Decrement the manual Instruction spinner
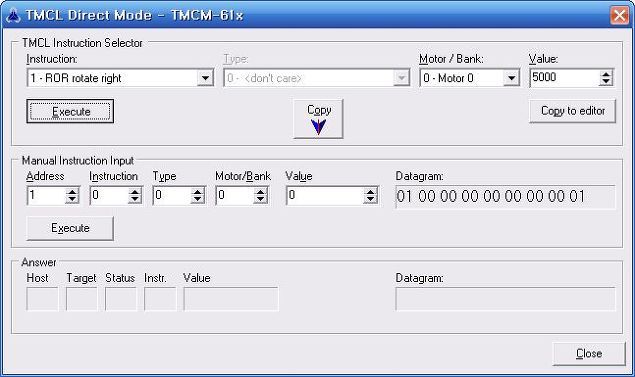The width and height of the screenshot is (635, 377). pos(135,200)
